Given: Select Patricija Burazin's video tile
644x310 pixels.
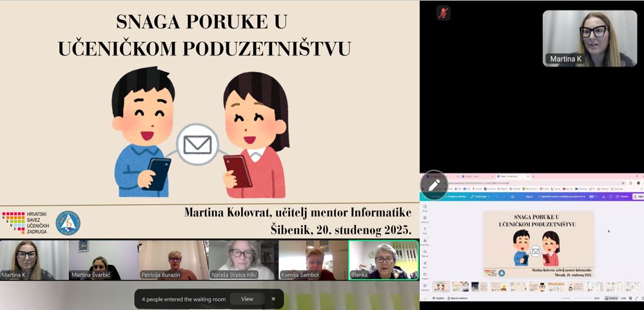Looking at the screenshot, I should (x=173, y=260).
